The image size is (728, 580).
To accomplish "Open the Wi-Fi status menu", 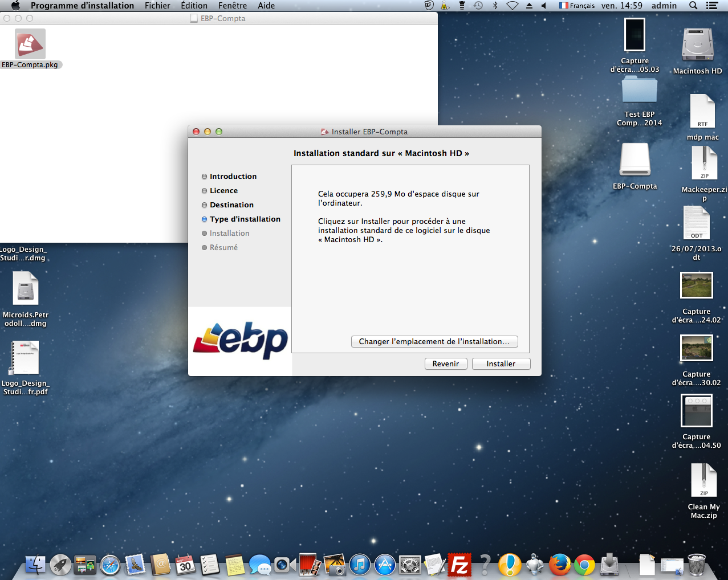I will (513, 6).
